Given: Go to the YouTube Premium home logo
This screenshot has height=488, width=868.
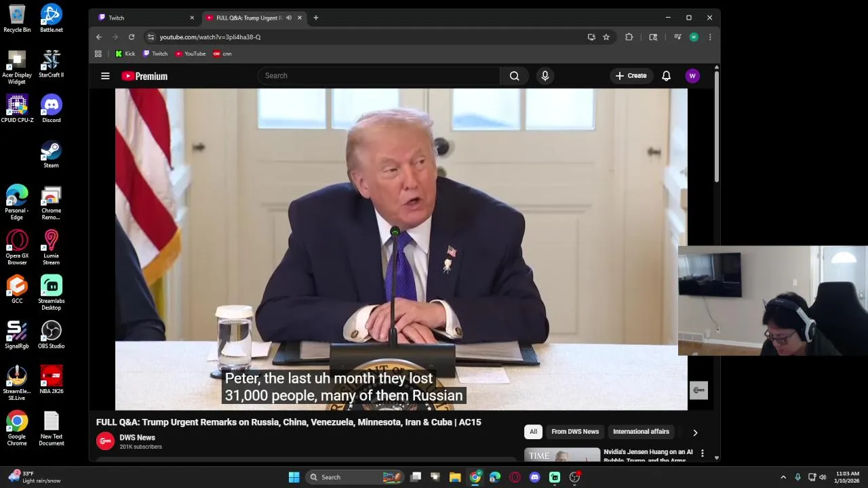Looking at the screenshot, I should (x=144, y=76).
